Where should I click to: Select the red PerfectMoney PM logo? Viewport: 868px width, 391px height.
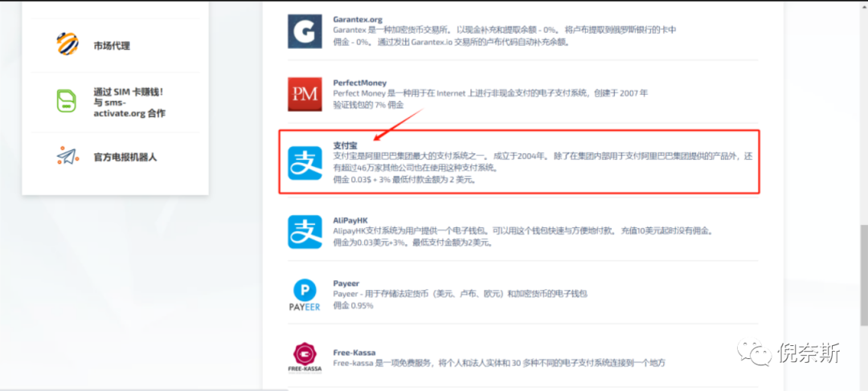(305, 94)
